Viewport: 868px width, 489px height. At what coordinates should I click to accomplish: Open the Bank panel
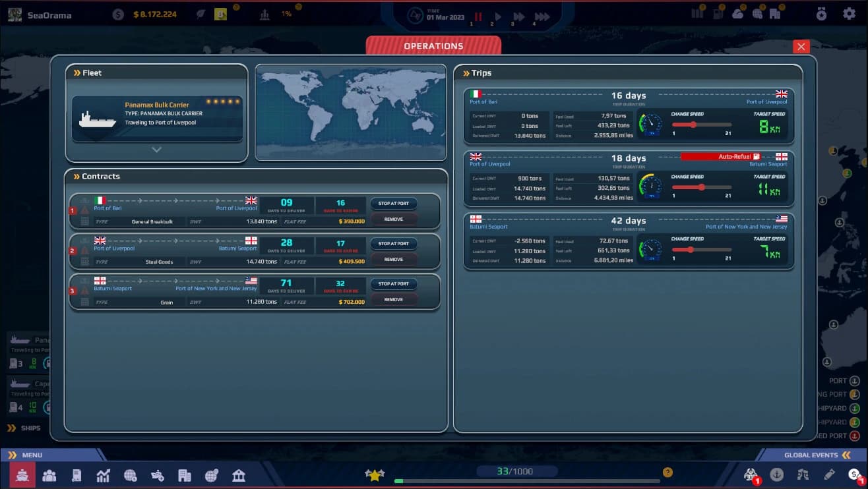238,475
